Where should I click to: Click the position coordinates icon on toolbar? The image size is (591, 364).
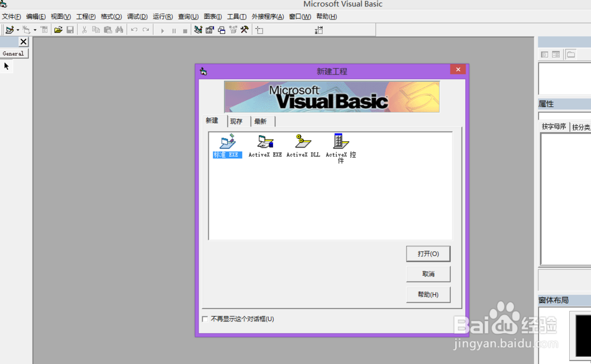click(x=259, y=30)
